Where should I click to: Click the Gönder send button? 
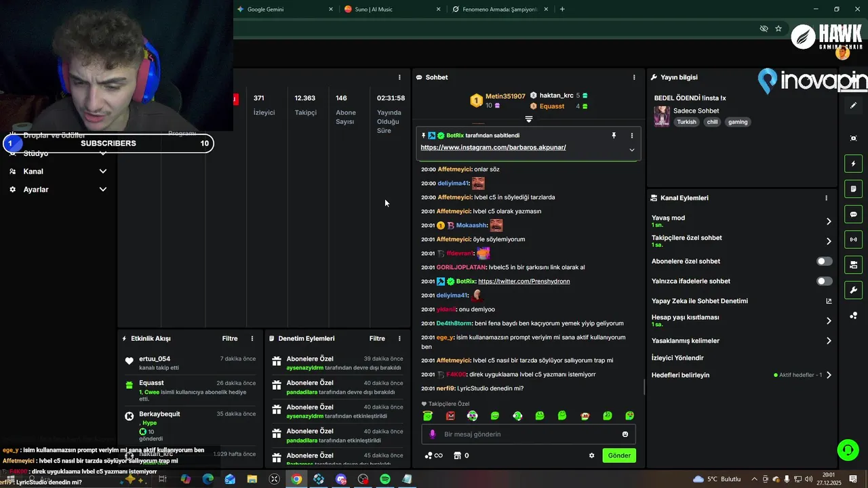[619, 455]
